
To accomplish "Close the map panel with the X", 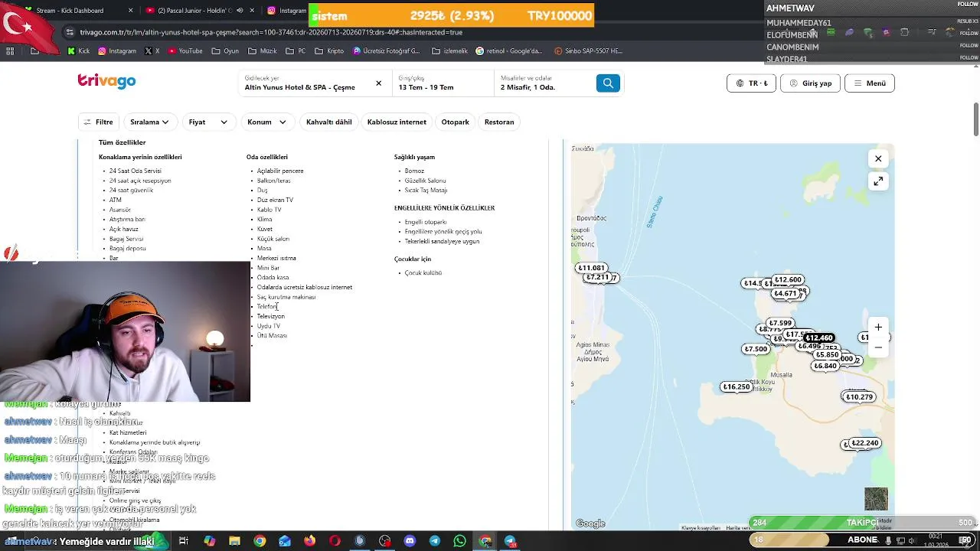I will (x=878, y=158).
